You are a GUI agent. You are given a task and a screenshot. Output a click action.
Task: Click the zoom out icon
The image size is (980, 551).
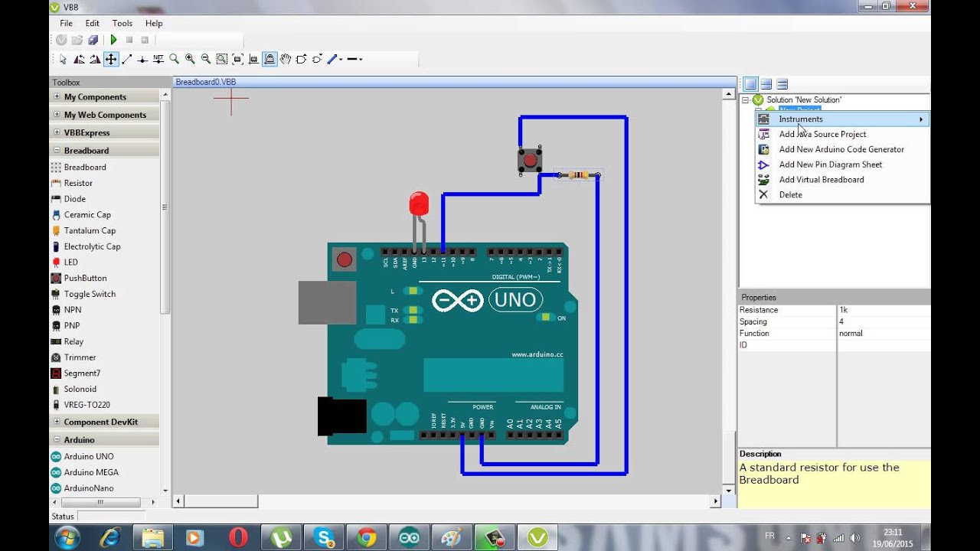[206, 59]
